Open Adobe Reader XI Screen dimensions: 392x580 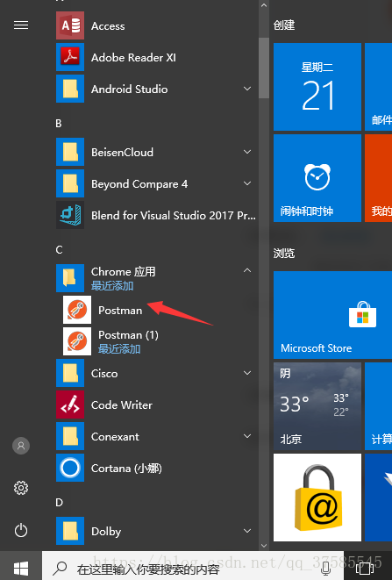pyautogui.click(x=156, y=57)
